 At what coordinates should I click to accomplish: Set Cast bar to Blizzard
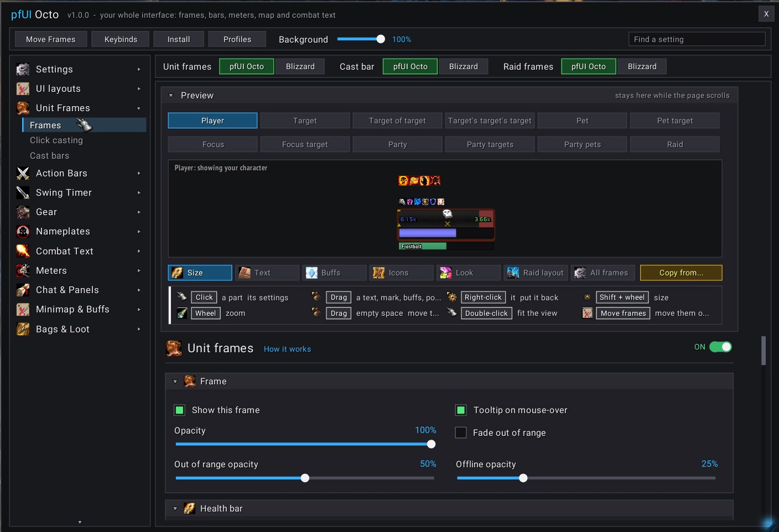pos(464,66)
